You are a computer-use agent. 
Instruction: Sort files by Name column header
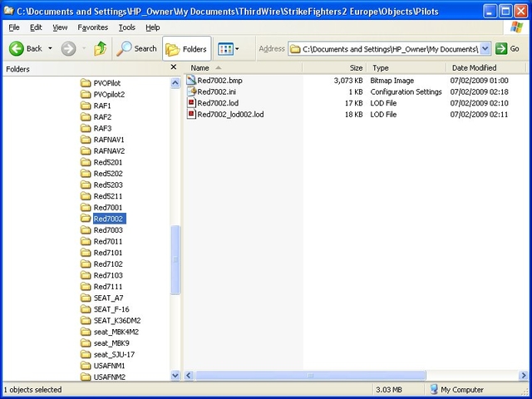[243, 68]
